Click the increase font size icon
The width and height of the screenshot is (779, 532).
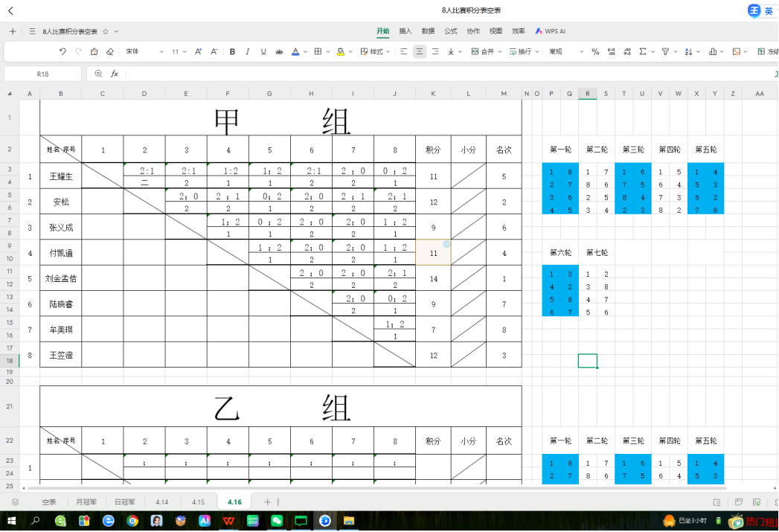[x=198, y=52]
